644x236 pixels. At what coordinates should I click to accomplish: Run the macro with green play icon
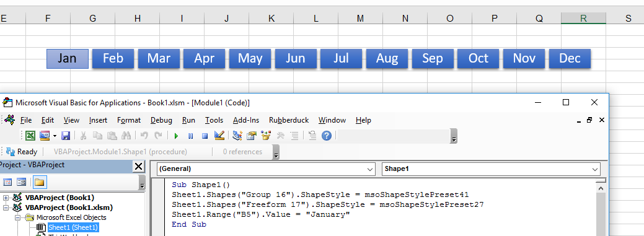click(176, 136)
